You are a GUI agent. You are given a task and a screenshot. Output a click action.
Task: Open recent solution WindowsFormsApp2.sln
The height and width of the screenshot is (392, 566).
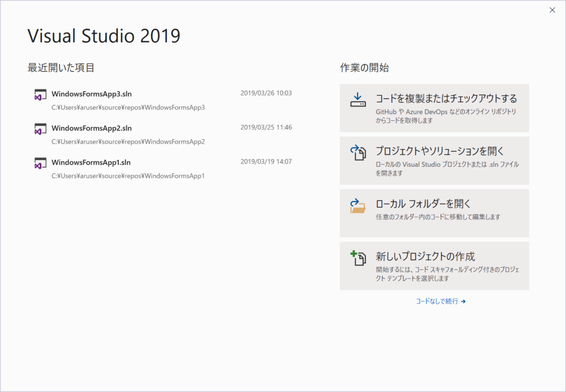(x=91, y=128)
